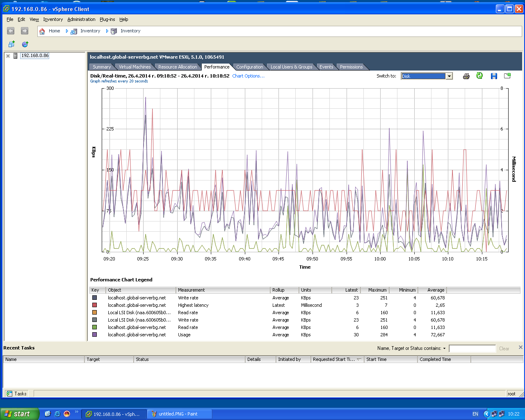Click the back navigation arrow

click(x=11, y=31)
